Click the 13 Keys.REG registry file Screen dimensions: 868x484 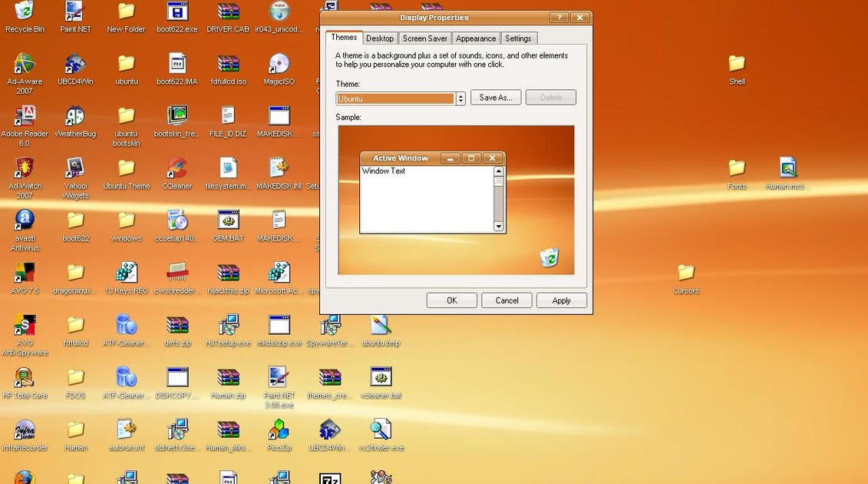126,273
